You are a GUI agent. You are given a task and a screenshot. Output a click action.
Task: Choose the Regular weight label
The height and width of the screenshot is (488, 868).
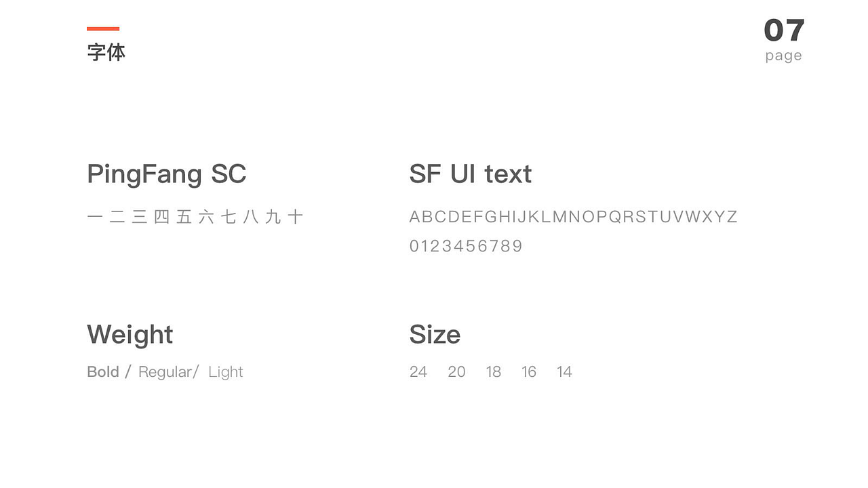point(165,372)
